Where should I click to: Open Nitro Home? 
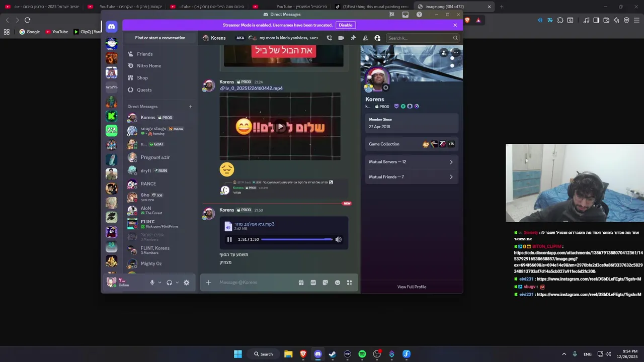coord(160,66)
